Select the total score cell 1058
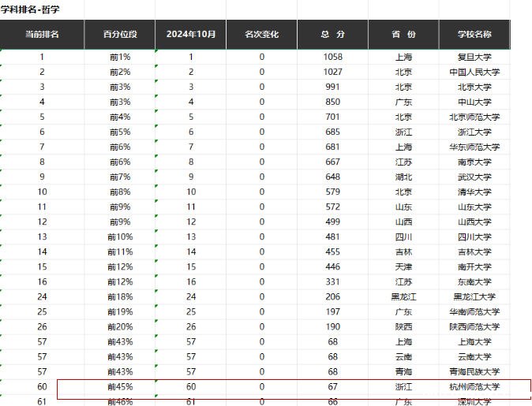Screen dimensions: 532x406 pyautogui.click(x=332, y=57)
